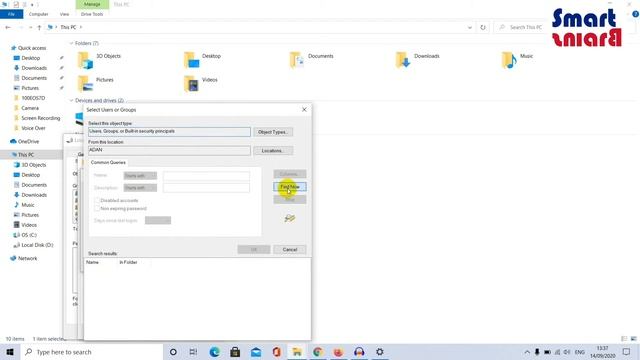The width and height of the screenshot is (640, 360).
Task: Open the Videos folder in main pane
Action: tap(200, 84)
